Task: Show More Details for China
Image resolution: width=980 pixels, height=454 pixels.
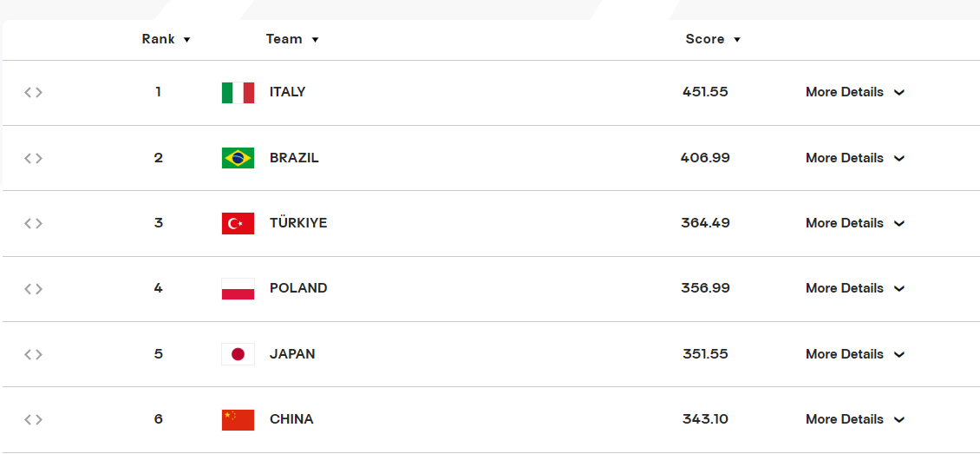Action: click(x=855, y=419)
